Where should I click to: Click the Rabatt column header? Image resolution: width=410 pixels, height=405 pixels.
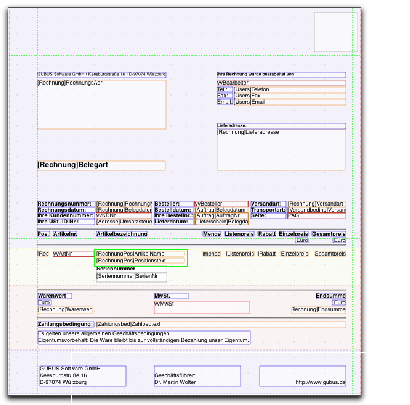coord(267,234)
